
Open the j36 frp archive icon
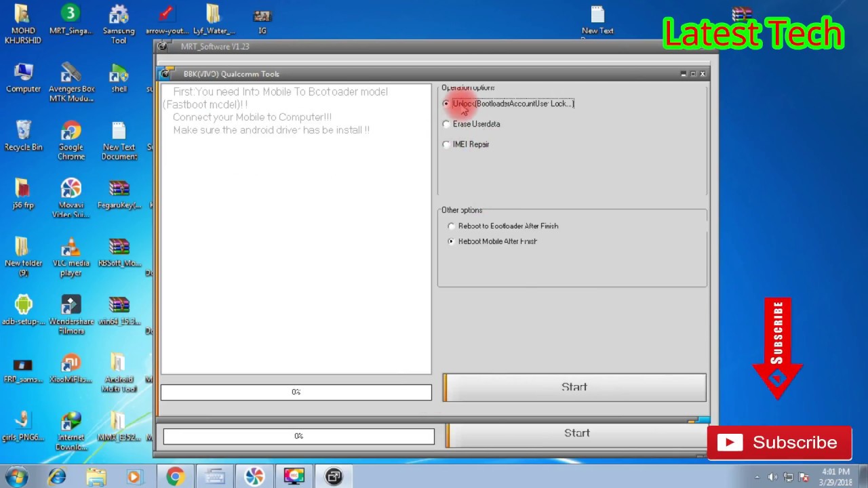coord(23,195)
